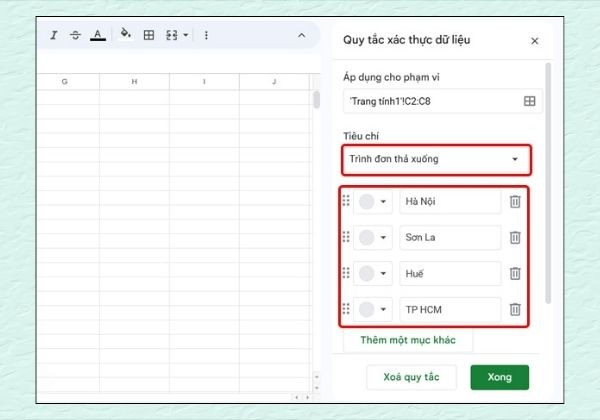The image size is (600, 420).
Task: Click sheet scroll right arrow
Action: (x=307, y=397)
